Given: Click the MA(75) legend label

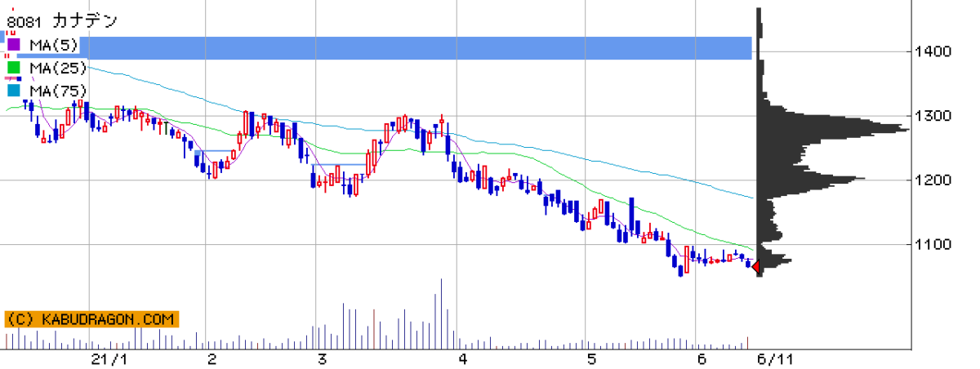Looking at the screenshot, I should [x=59, y=90].
